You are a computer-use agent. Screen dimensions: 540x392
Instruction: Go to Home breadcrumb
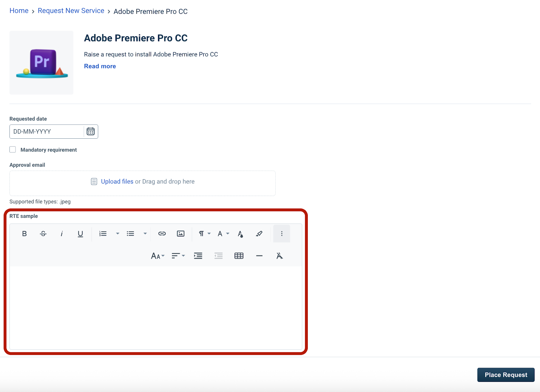[19, 11]
